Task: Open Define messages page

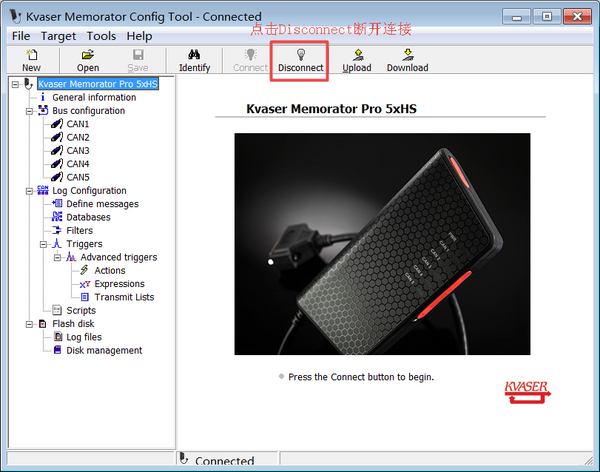Action: (102, 204)
